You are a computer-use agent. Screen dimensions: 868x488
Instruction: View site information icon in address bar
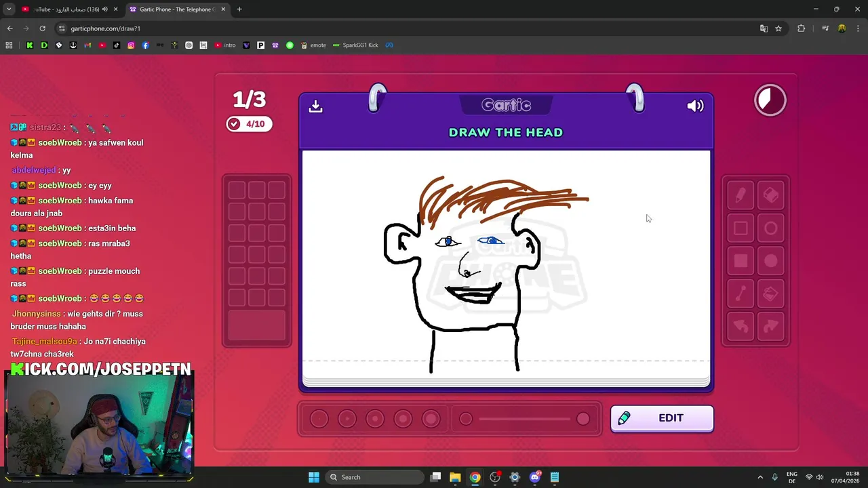tap(62, 28)
